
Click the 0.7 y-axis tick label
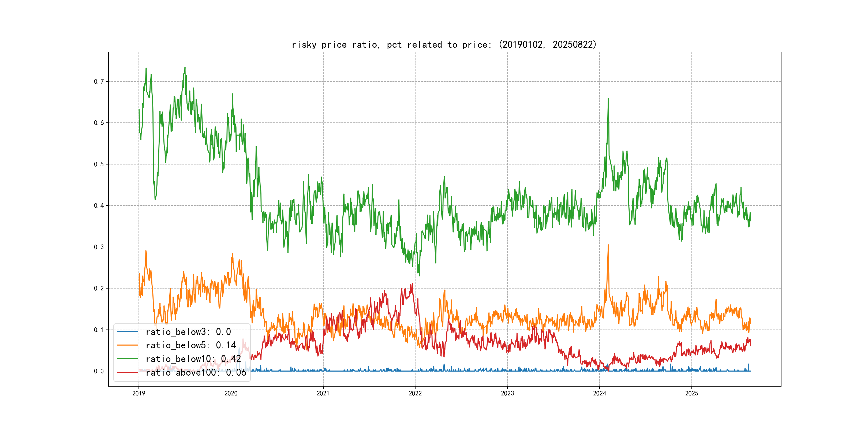[99, 81]
